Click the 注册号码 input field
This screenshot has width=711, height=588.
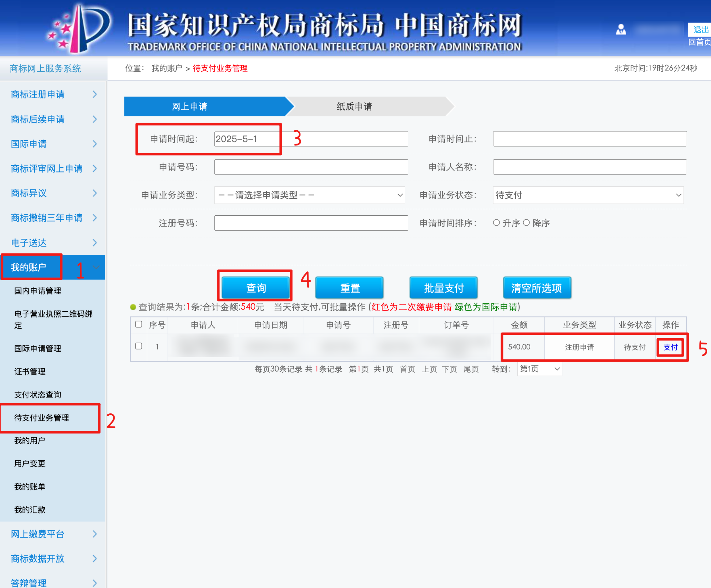pos(311,223)
